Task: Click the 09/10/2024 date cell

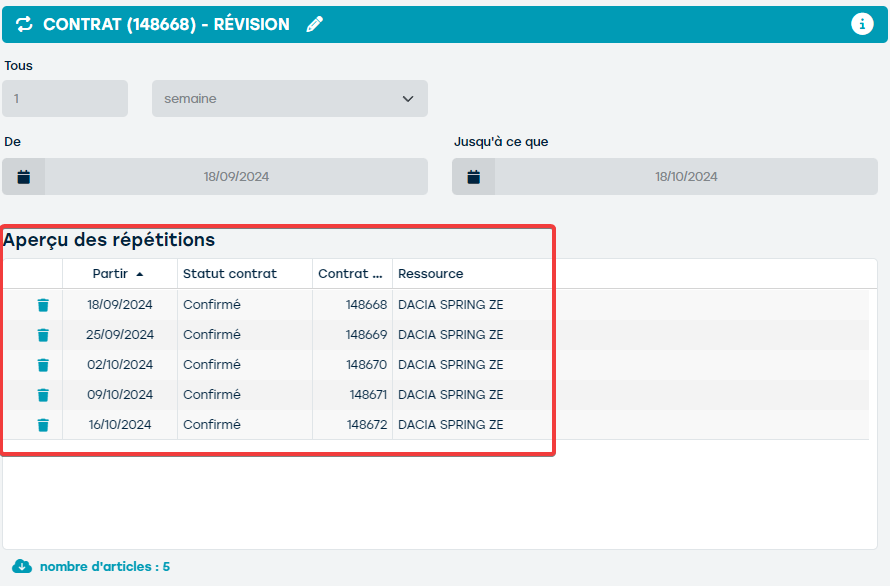Action: 120,395
